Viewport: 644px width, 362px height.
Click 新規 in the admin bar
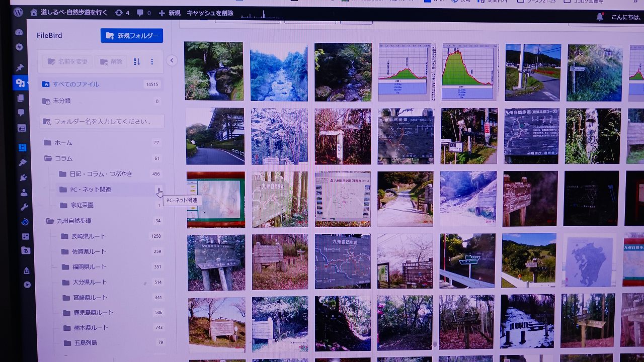coord(170,13)
